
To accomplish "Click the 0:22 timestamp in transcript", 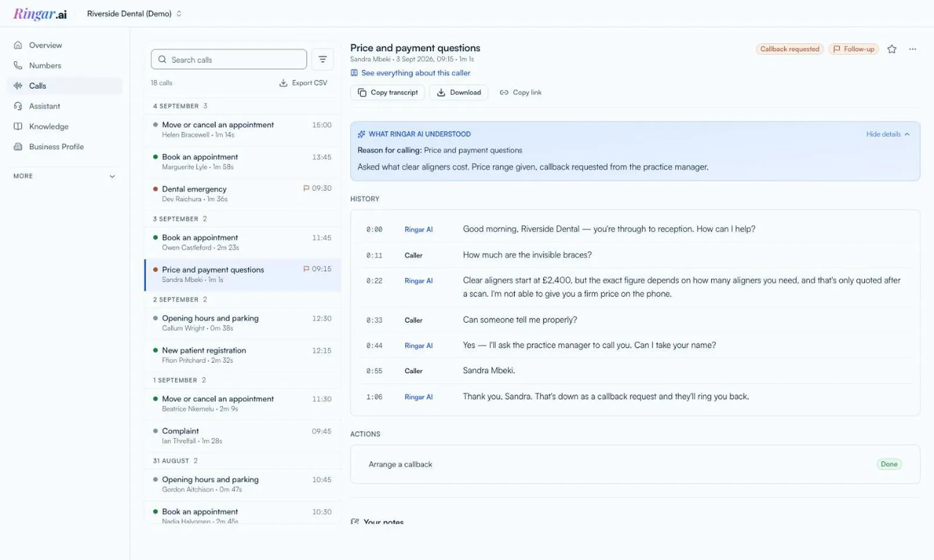I will [374, 281].
